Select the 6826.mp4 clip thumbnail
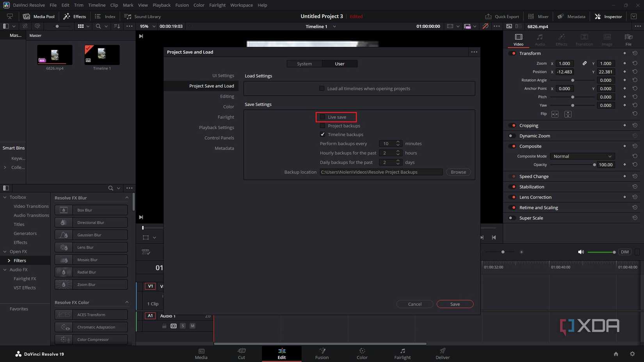This screenshot has width=644, height=362. click(x=54, y=55)
